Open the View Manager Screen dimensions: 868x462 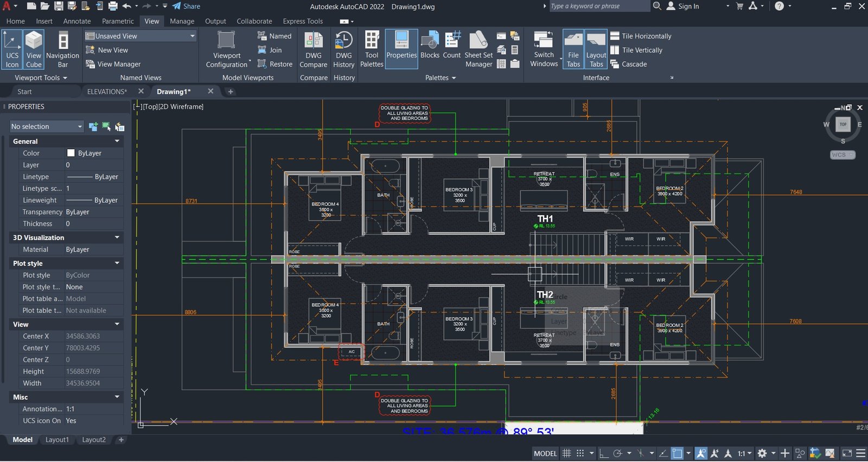tap(113, 64)
